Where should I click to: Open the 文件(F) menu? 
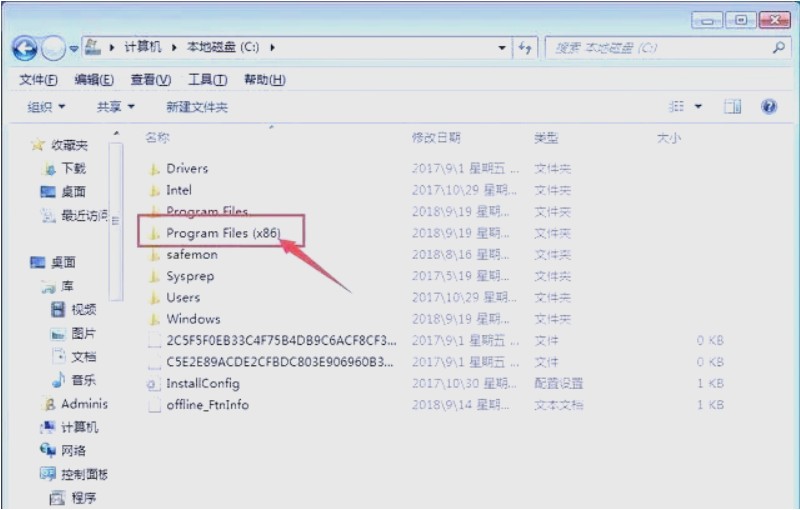38,80
